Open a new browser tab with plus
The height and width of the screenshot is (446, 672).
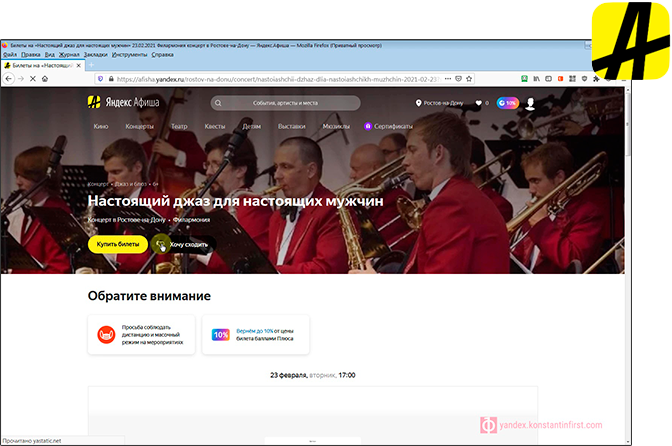pyautogui.click(x=91, y=65)
